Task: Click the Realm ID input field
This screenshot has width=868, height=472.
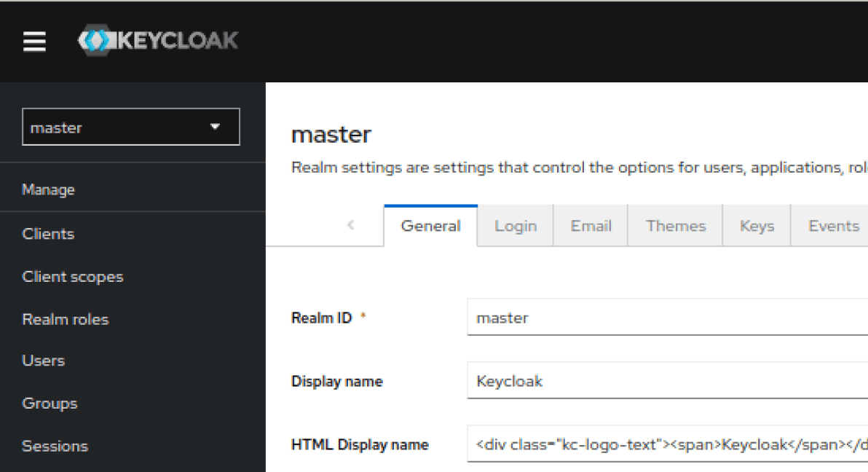Action: 666,318
